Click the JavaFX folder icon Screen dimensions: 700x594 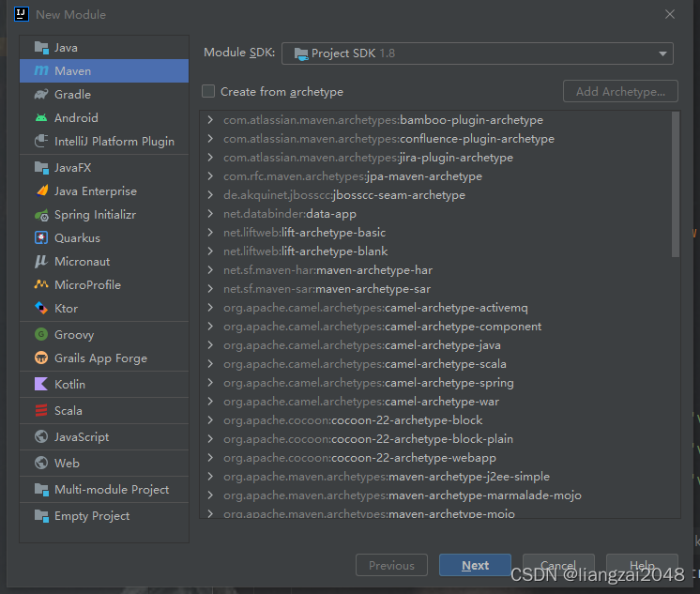pyautogui.click(x=41, y=167)
